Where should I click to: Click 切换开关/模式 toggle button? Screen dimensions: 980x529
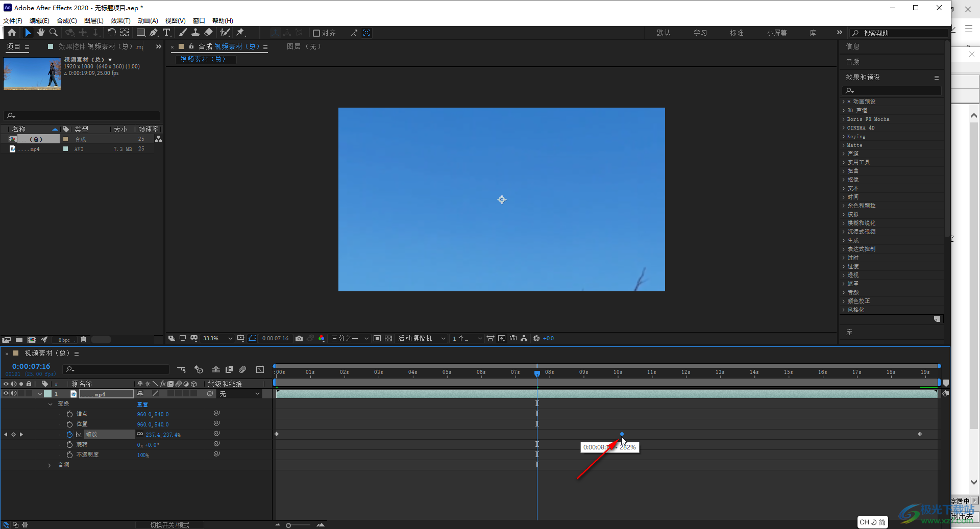click(169, 525)
